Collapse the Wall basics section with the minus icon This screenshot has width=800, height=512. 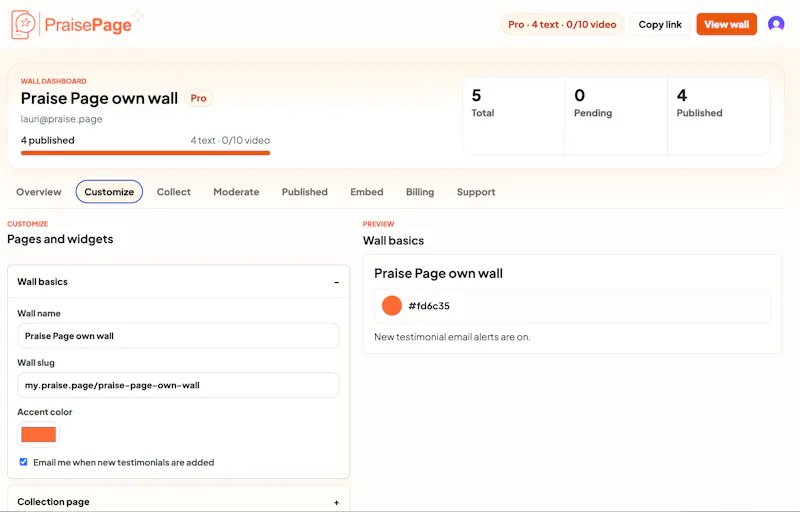(336, 282)
